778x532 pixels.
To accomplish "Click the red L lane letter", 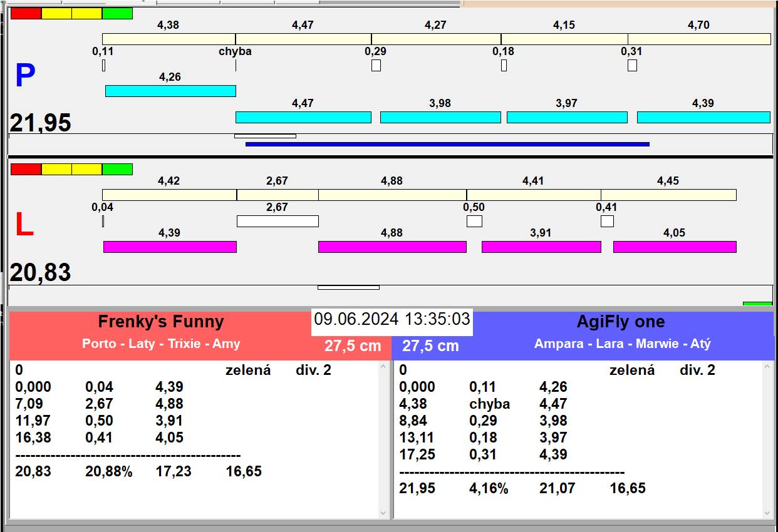I will click(24, 225).
